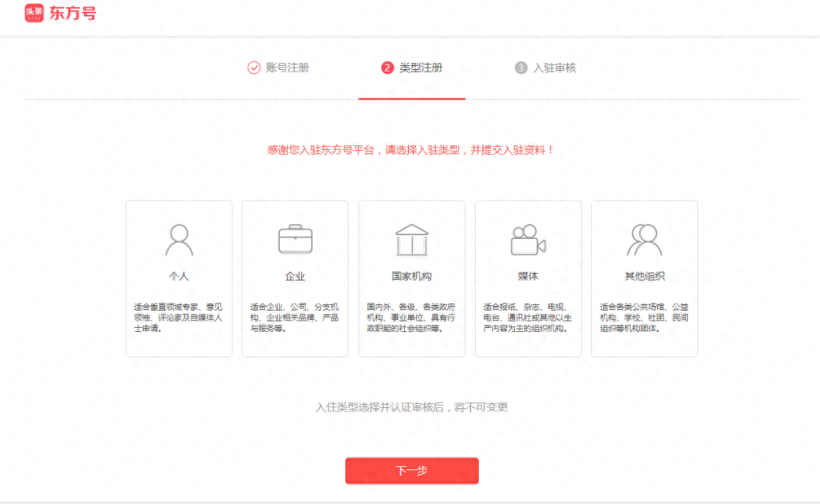Viewport: 820px width, 504px height.
Task: Click the red 下一步 button
Action: [412, 470]
